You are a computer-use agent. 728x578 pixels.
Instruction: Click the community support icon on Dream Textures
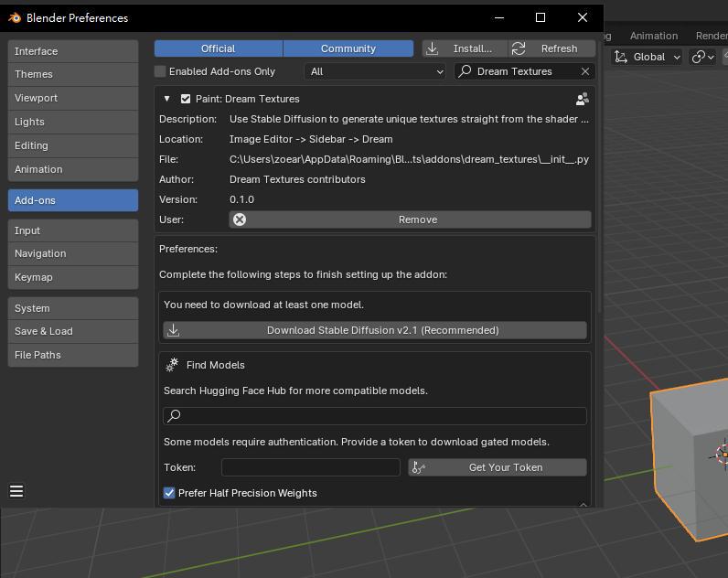[583, 99]
